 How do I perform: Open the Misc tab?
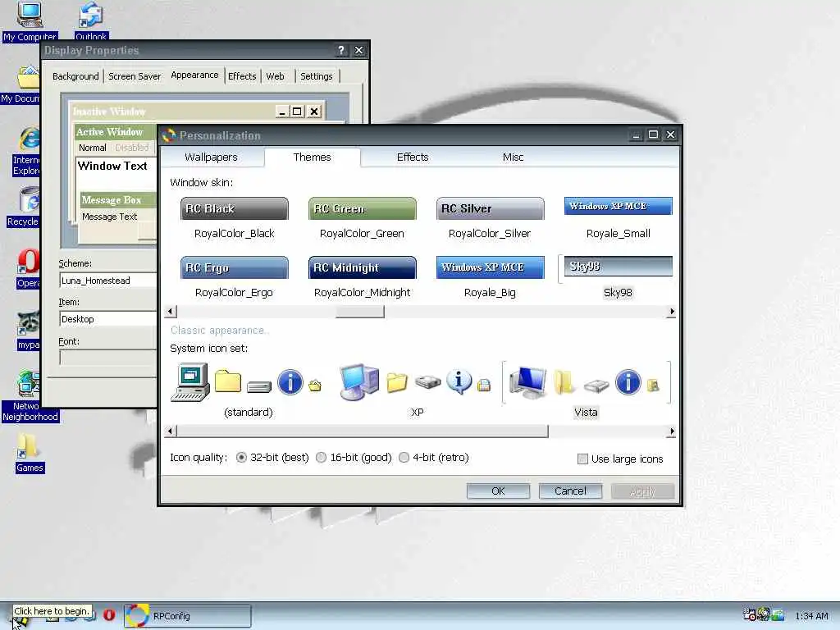click(x=513, y=157)
